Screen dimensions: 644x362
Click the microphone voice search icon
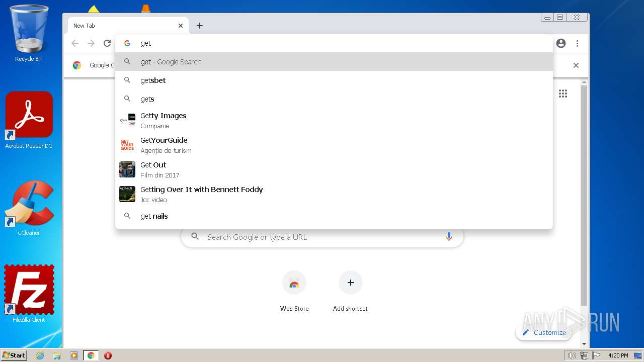449,237
